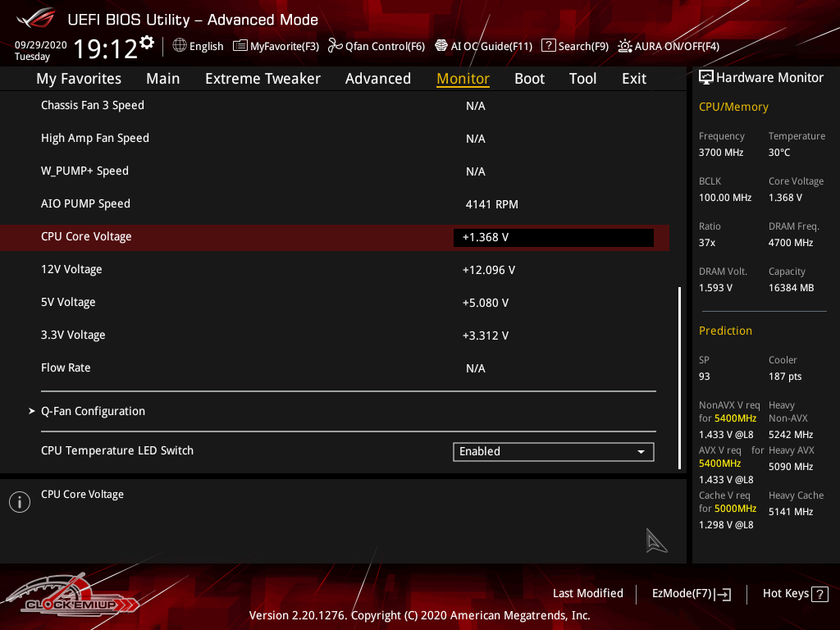Image resolution: width=840 pixels, height=630 pixels.
Task: Click the Hot Keys question mark icon
Action: click(x=819, y=594)
